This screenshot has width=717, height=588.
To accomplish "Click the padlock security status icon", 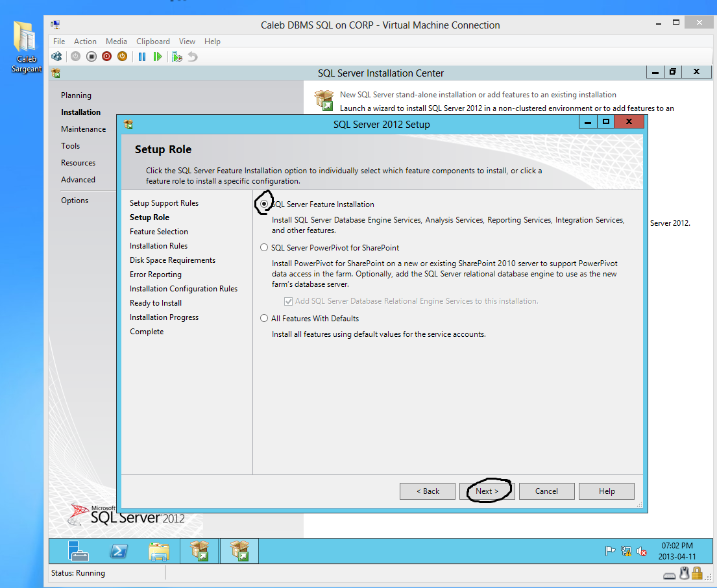I will (697, 573).
